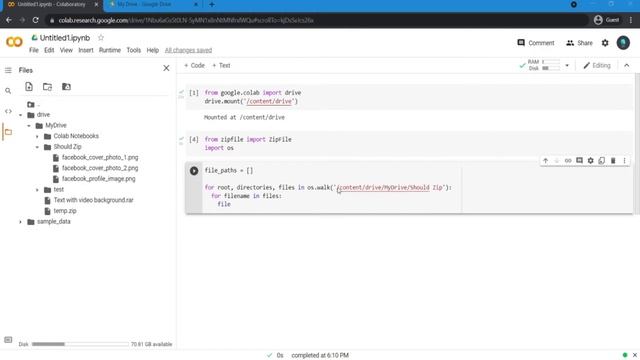Screen dimensions: 640x360
Task: Open the Runtime menu
Action: click(x=110, y=50)
